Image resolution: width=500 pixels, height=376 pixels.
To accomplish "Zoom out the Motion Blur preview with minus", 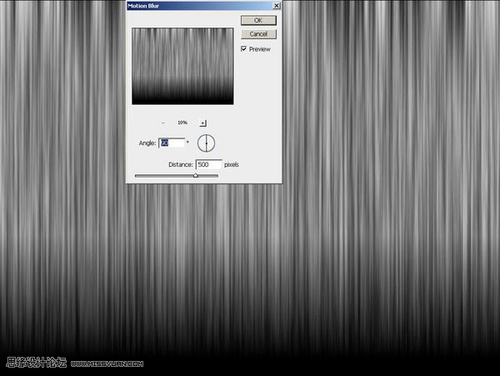I will [x=163, y=123].
